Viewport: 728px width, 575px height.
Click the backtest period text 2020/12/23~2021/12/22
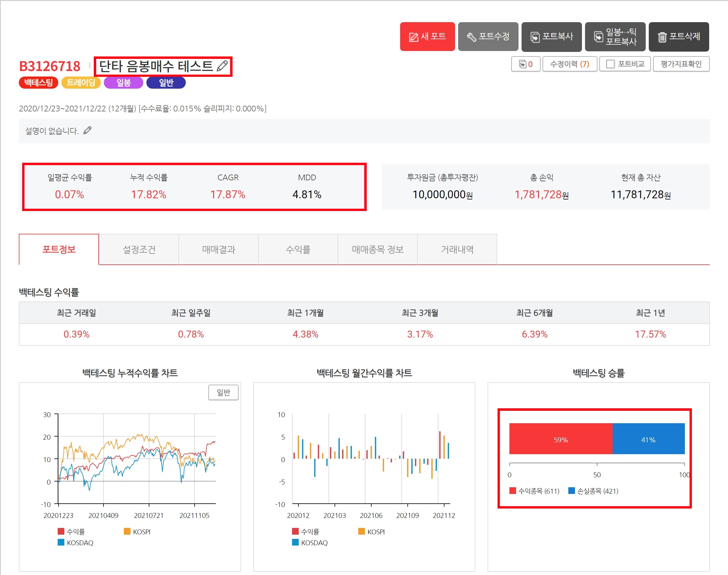(x=62, y=108)
